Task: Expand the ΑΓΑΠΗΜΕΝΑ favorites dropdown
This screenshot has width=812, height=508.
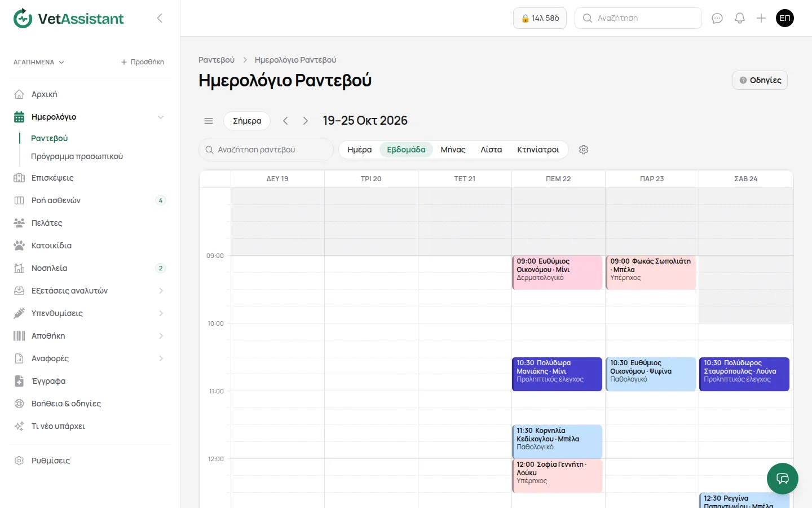Action: 39,62
